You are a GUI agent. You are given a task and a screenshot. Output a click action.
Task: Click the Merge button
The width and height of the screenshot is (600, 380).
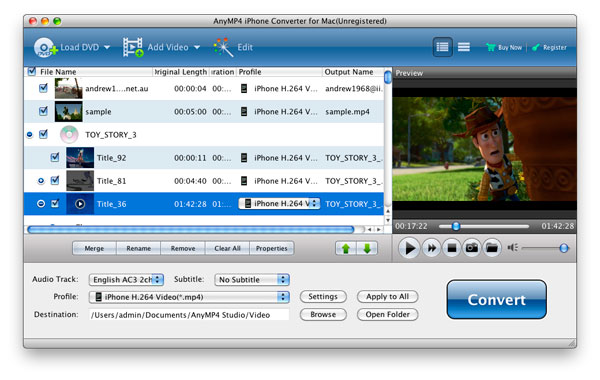(x=94, y=248)
